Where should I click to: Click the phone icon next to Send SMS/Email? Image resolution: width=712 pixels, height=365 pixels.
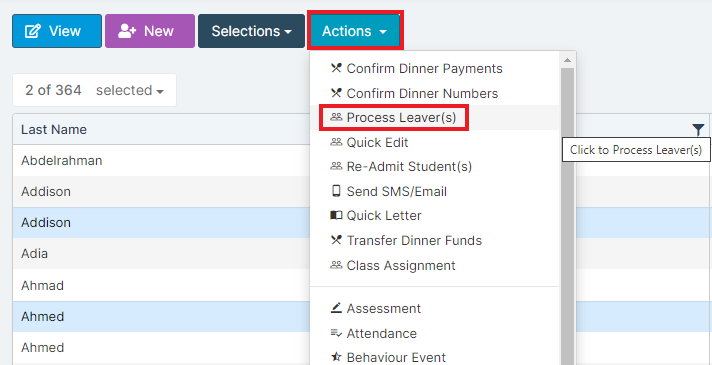336,191
